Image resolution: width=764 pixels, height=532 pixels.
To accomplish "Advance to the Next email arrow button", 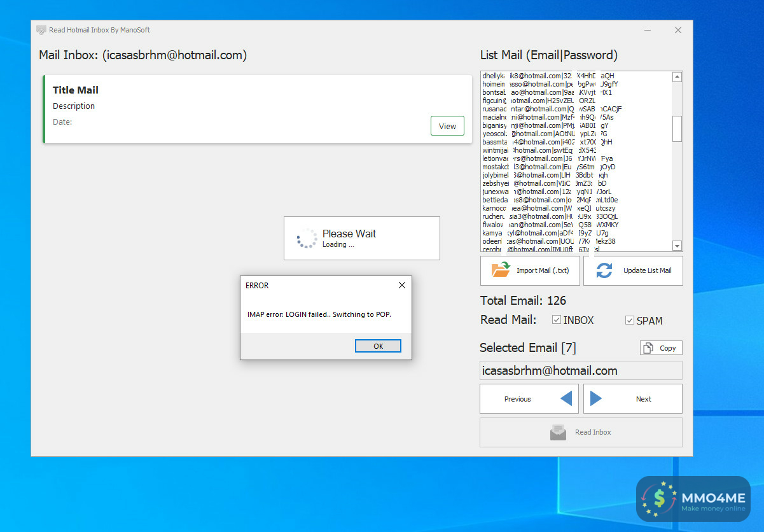I will 633,399.
